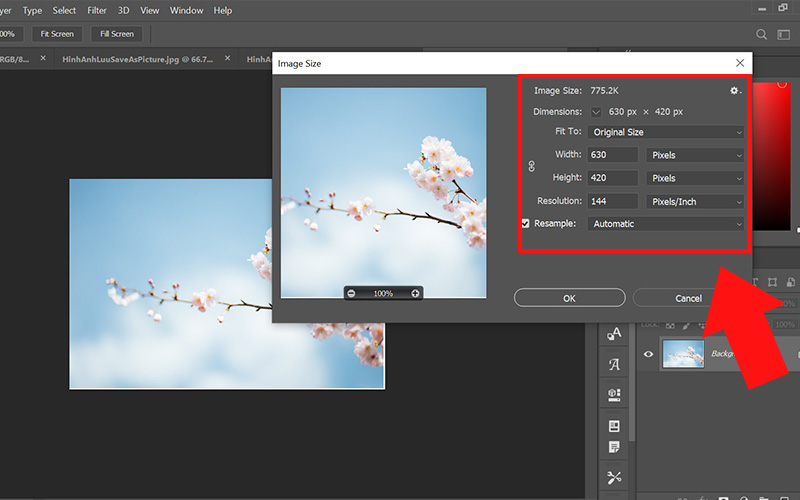Open the Type menu
This screenshot has height=500, width=800.
(x=32, y=10)
